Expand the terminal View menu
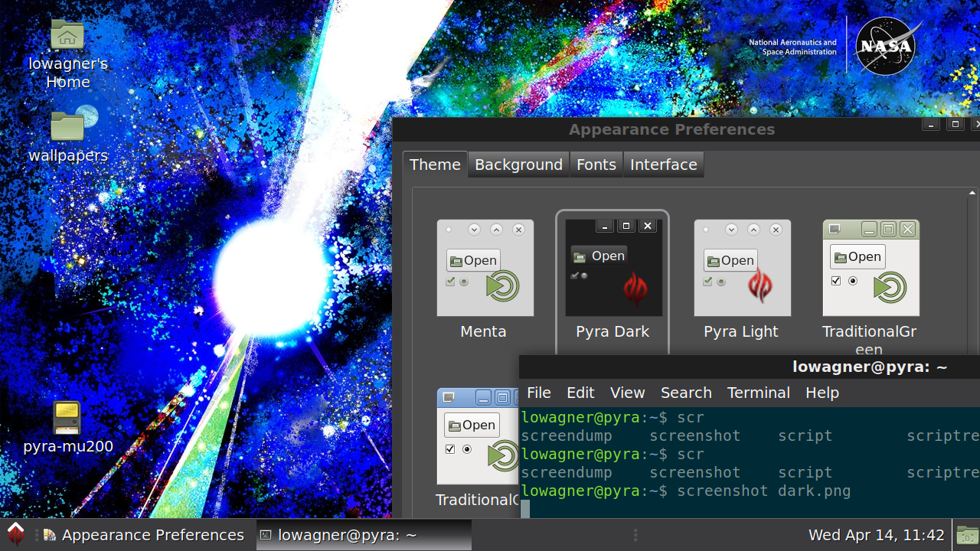Screen dimensions: 980x551 (627, 393)
